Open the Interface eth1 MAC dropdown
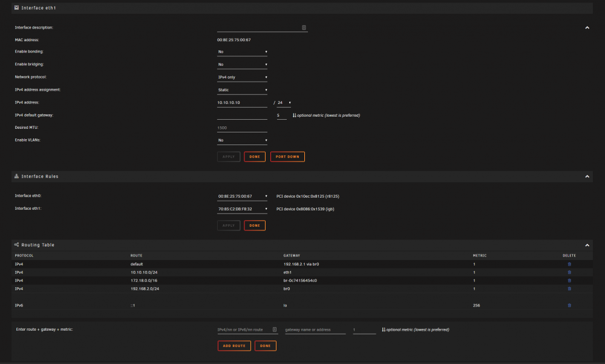Viewport: 605px width, 364px height. point(243,209)
